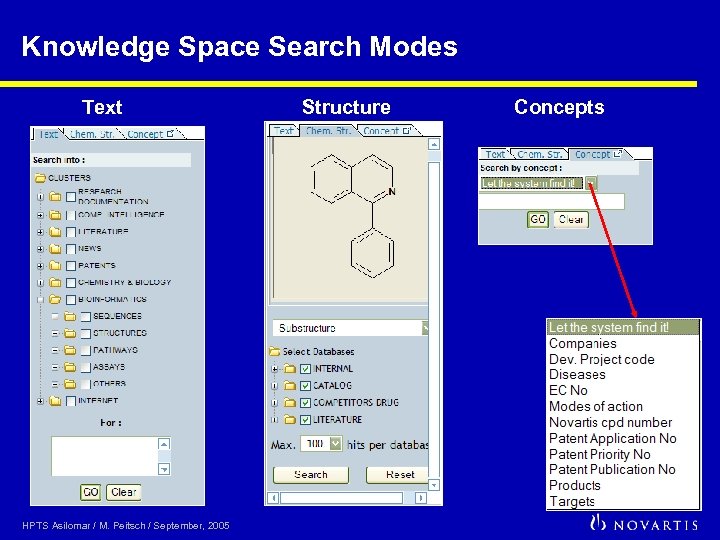720x540 pixels.
Task: Click the LITERATURE database folder icon
Action: (x=290, y=420)
